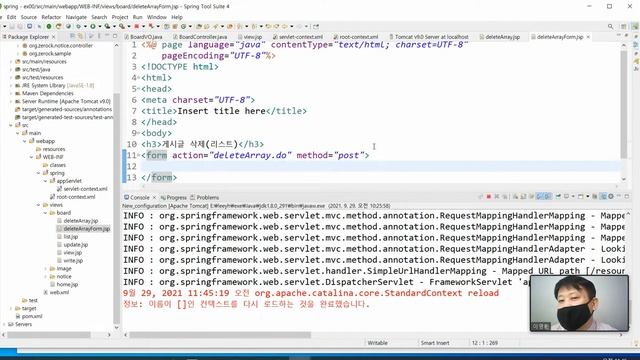
Task: Collapse the main folder node
Action: click(x=18, y=133)
